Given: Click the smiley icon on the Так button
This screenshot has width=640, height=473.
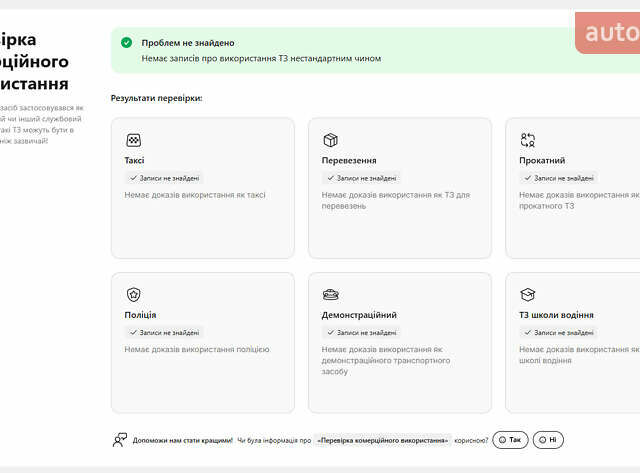Looking at the screenshot, I should click(x=501, y=439).
